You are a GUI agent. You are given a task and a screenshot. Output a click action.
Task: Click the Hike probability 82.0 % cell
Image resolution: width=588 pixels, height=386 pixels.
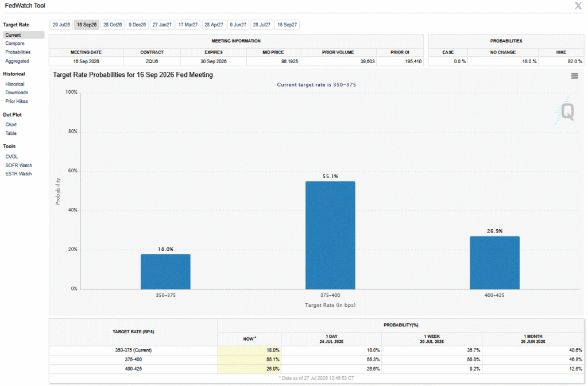click(562, 61)
